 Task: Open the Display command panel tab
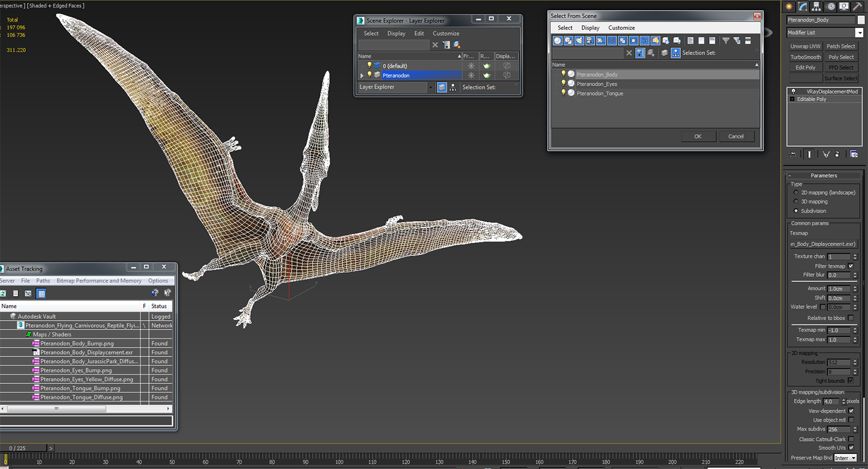coord(844,6)
